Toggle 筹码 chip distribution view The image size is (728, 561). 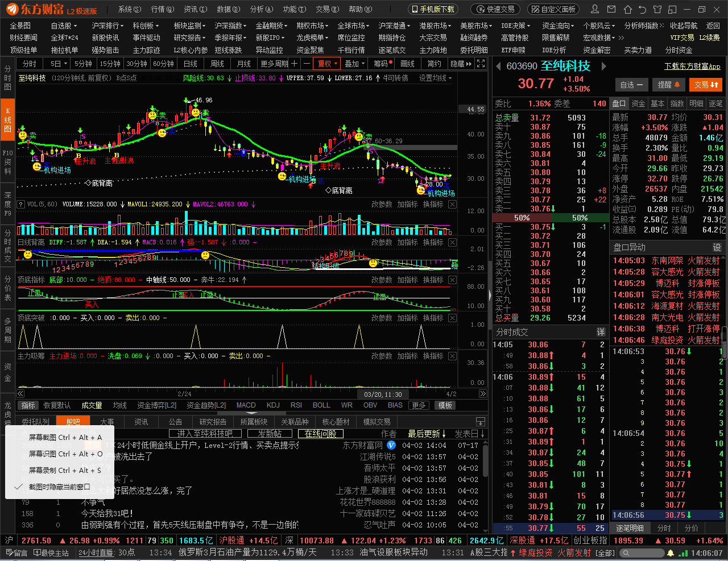point(383,64)
